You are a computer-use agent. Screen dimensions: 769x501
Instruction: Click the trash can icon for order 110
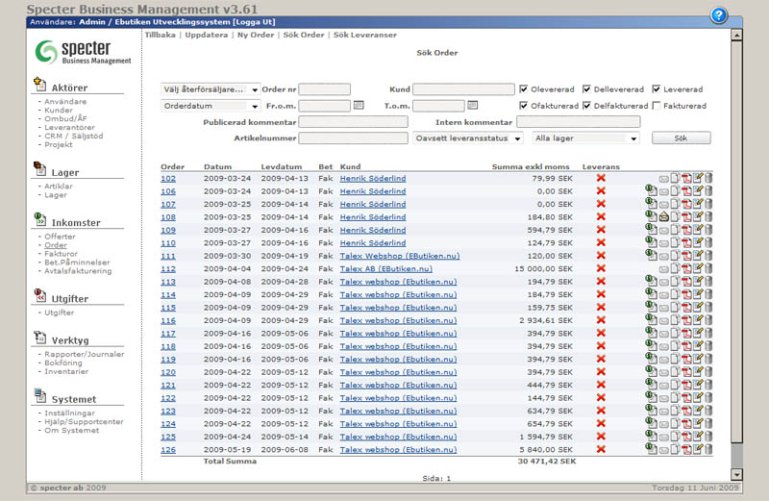pyautogui.click(x=709, y=242)
